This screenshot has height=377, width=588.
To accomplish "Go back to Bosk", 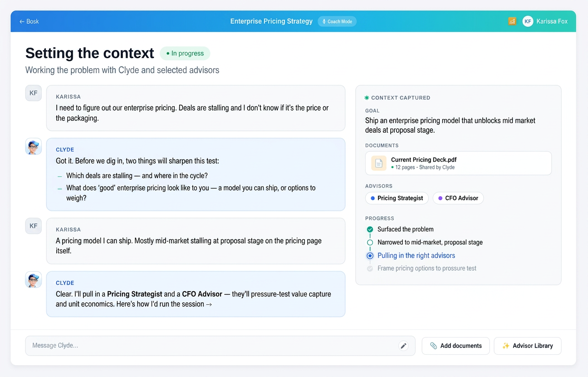I will tap(29, 21).
